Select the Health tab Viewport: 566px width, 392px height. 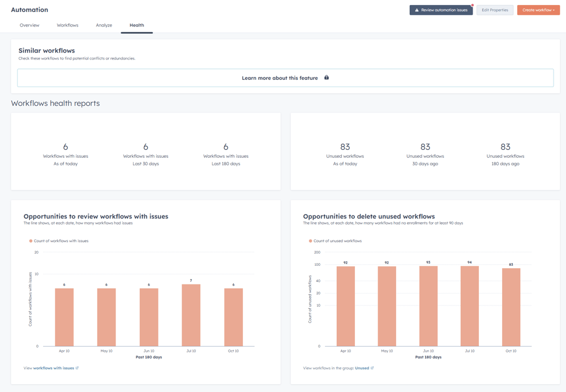[x=136, y=25]
